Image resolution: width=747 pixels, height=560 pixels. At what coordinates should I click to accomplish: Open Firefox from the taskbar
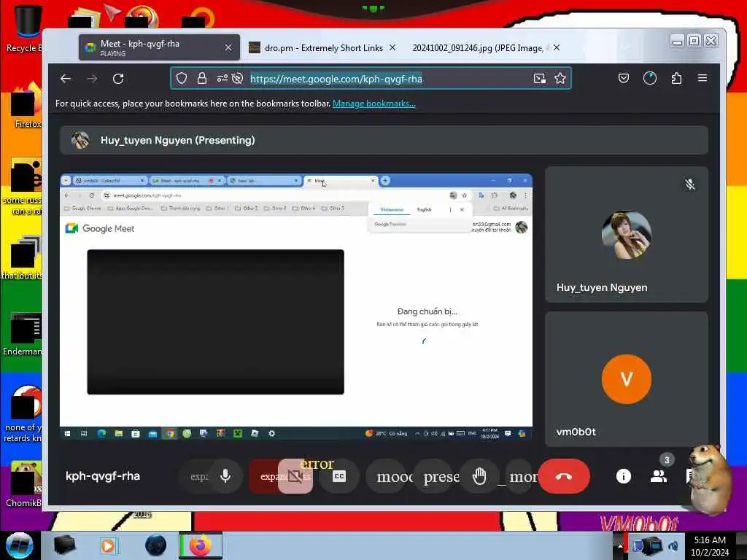click(201, 545)
